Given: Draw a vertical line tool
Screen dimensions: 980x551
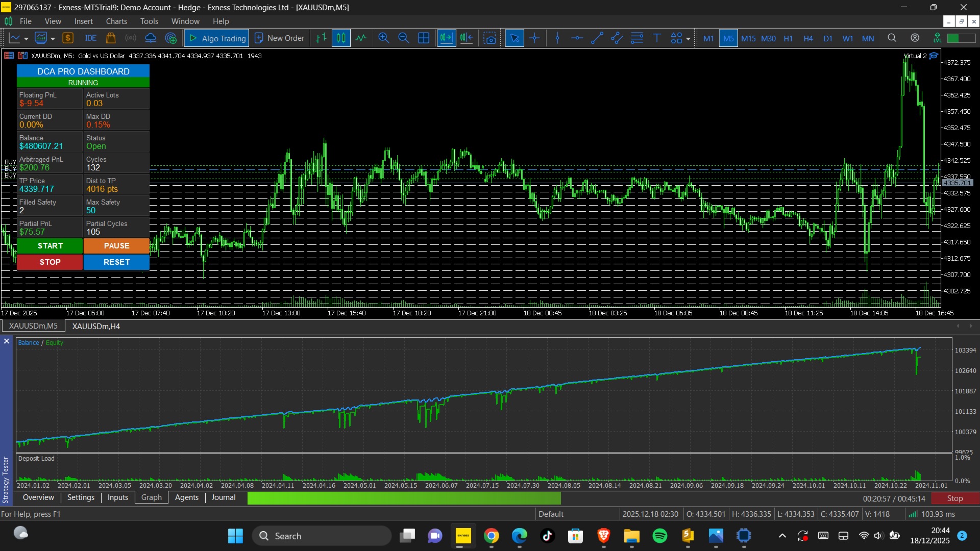Looking at the screenshot, I should [557, 38].
